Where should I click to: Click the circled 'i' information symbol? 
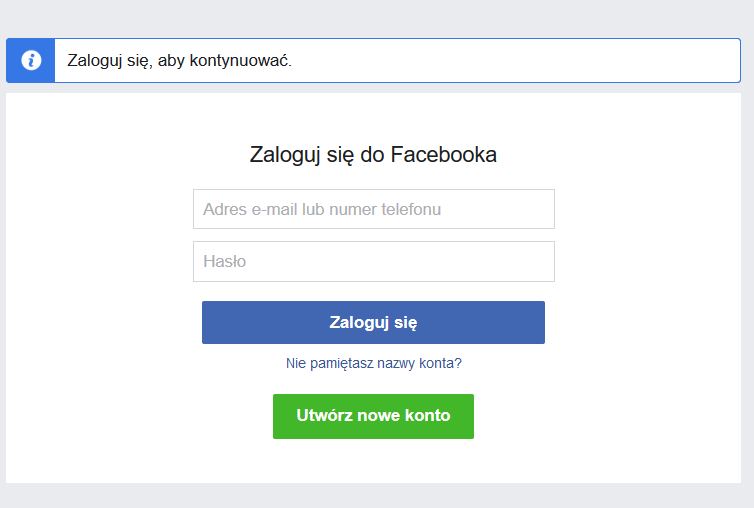[x=31, y=61]
